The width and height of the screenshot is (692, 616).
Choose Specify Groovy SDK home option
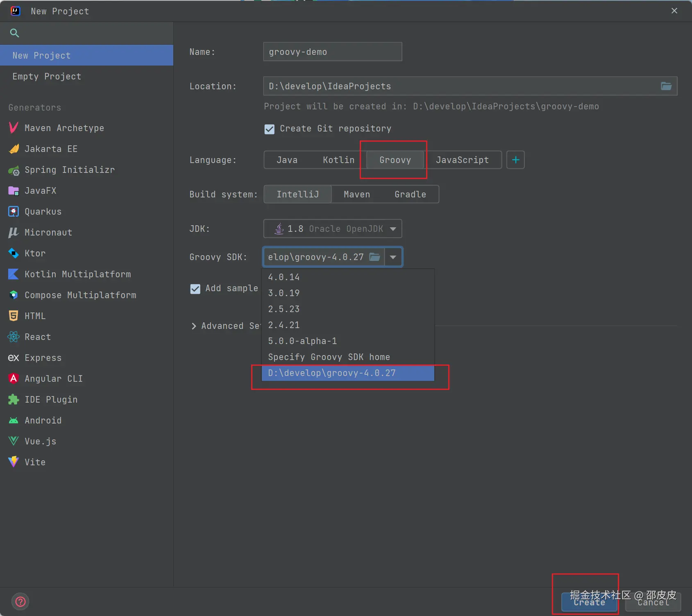(348, 357)
